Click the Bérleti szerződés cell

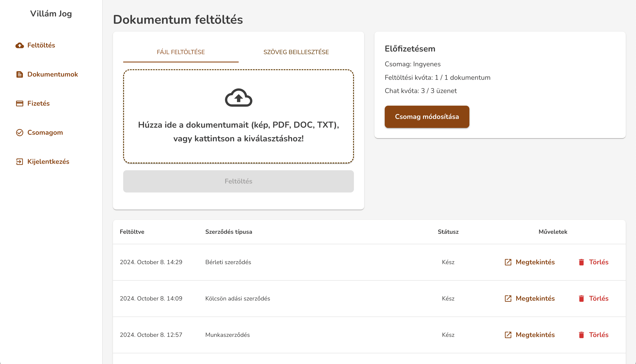228,262
